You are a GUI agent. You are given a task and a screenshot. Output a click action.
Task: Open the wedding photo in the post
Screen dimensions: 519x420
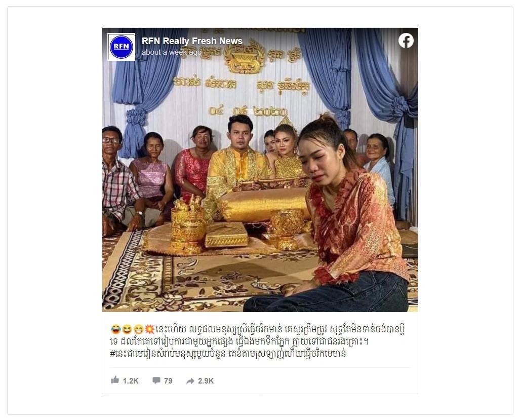pyautogui.click(x=260, y=170)
